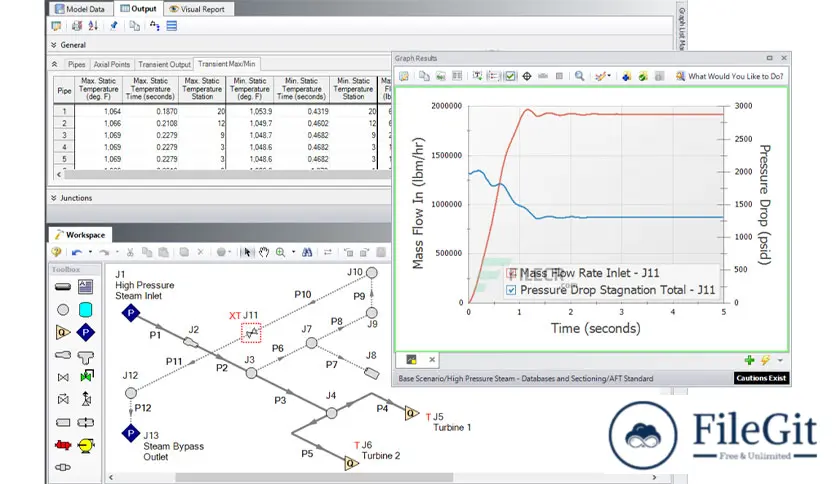836x484 pixels.
Task: Toggle the green checkmark button in Graph Results toolbar
Action: pos(510,76)
